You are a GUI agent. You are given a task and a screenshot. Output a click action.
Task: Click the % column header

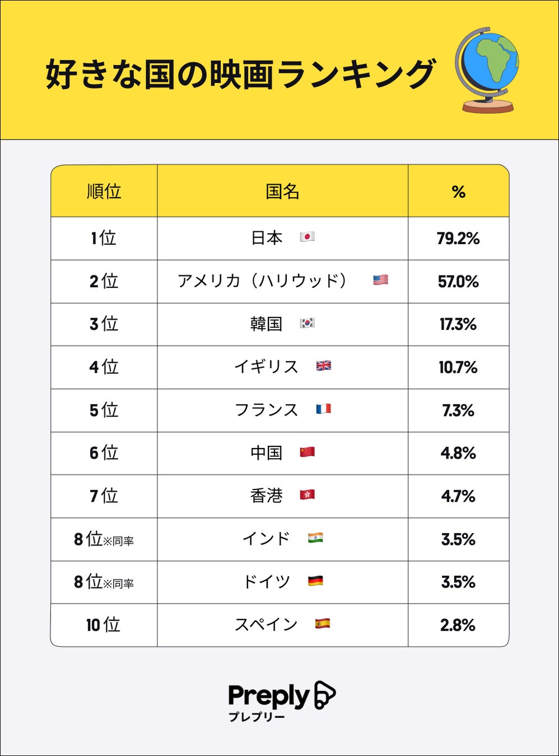coord(458,192)
